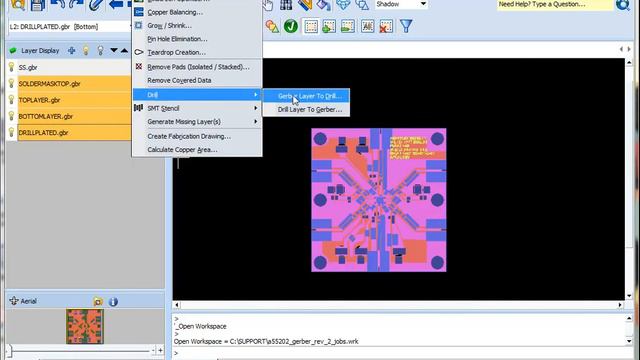Choose Gerber Layer To Drill... option
This screenshot has height=360, width=640.
[306, 96]
